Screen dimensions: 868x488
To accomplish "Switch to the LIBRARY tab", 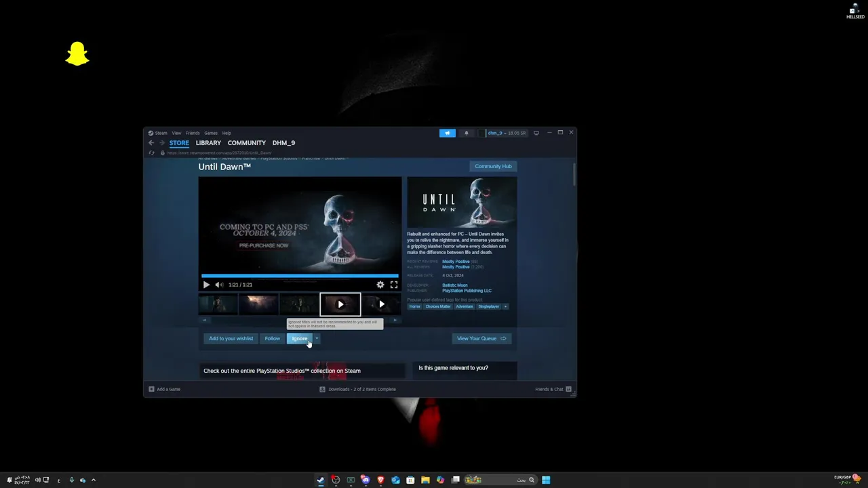I will coord(208,143).
